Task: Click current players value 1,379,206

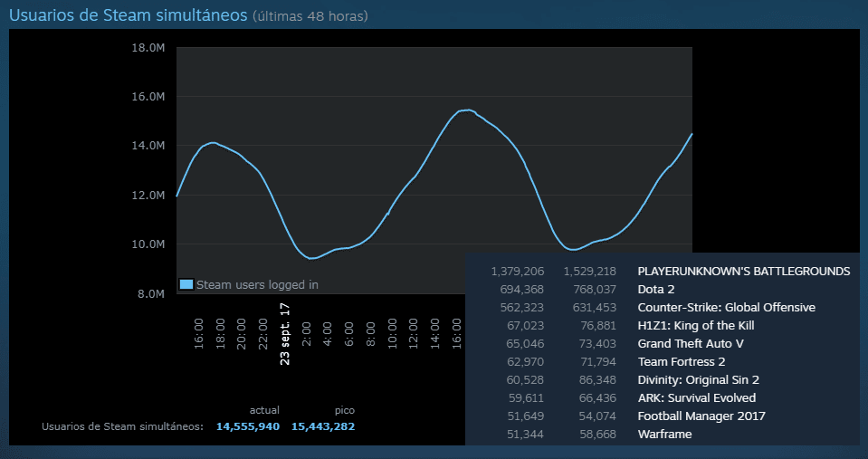Action: [518, 272]
